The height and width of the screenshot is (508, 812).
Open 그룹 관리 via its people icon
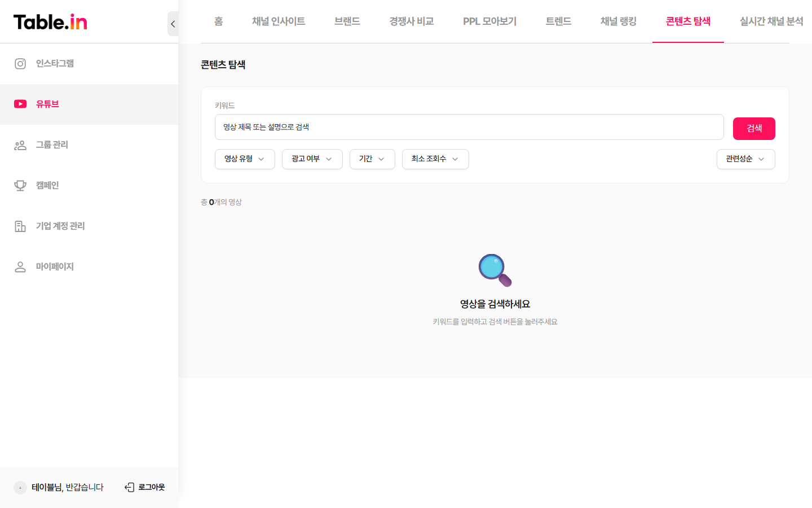click(20, 144)
